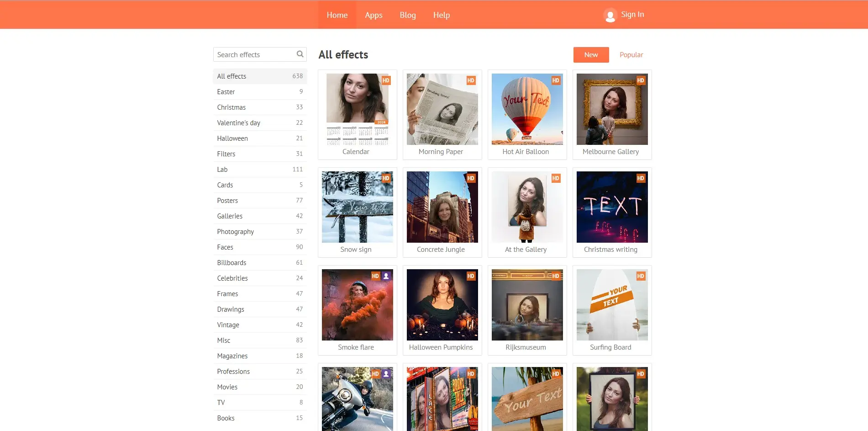Open the Vintage category

pos(260,325)
